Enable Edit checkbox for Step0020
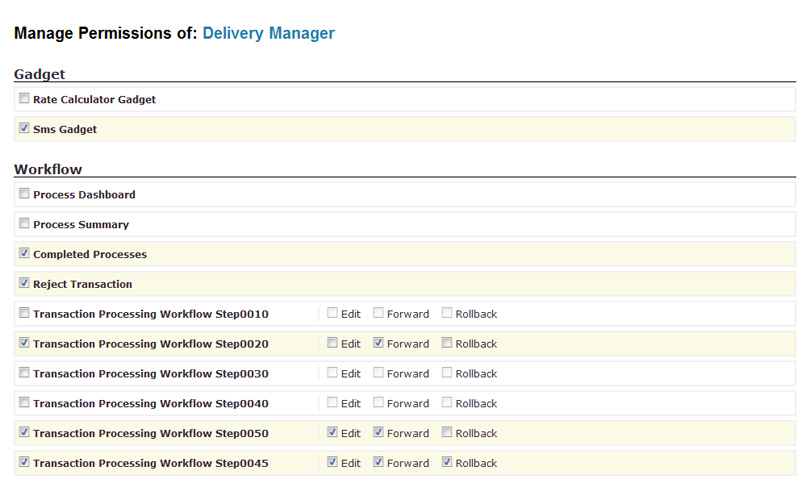 [332, 343]
